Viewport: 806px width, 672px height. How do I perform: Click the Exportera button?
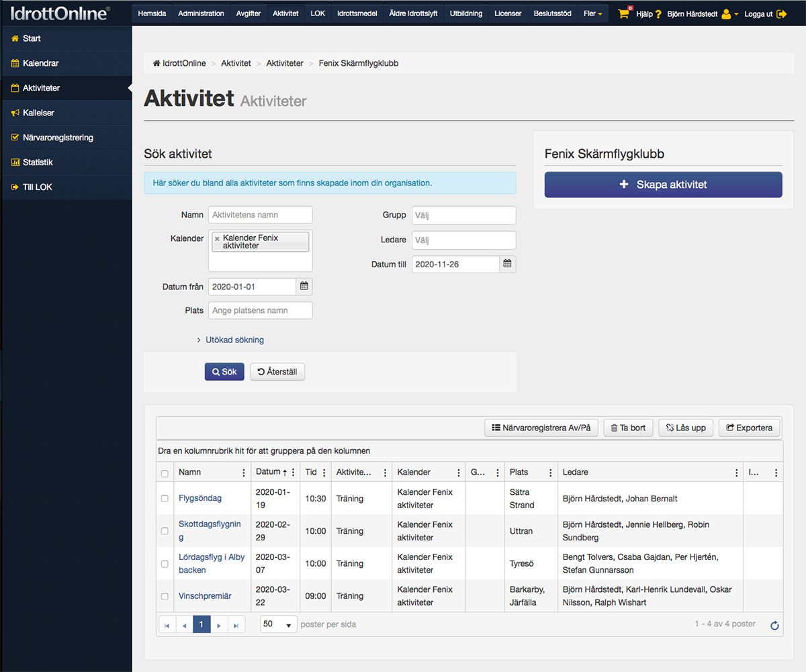point(750,428)
